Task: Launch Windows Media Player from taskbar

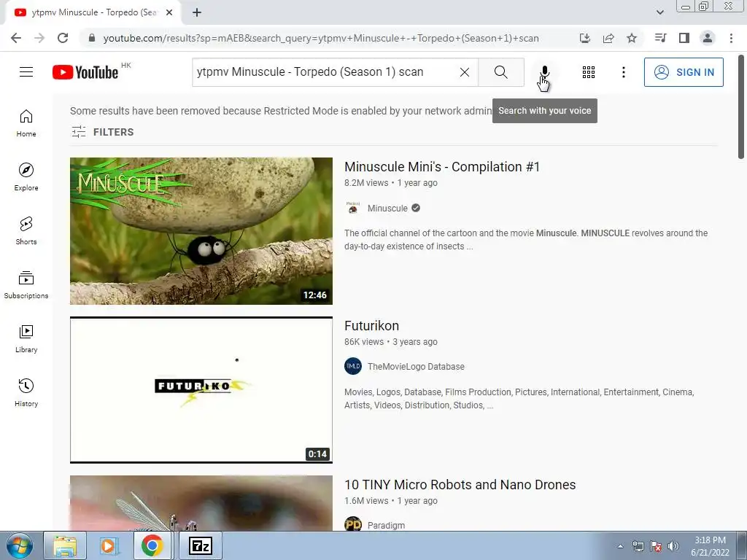Action: 109,545
